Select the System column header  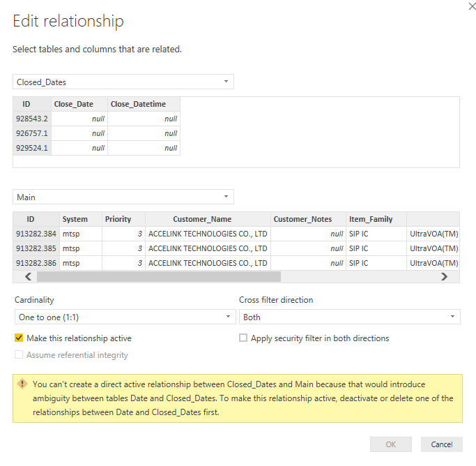pyautogui.click(x=81, y=219)
